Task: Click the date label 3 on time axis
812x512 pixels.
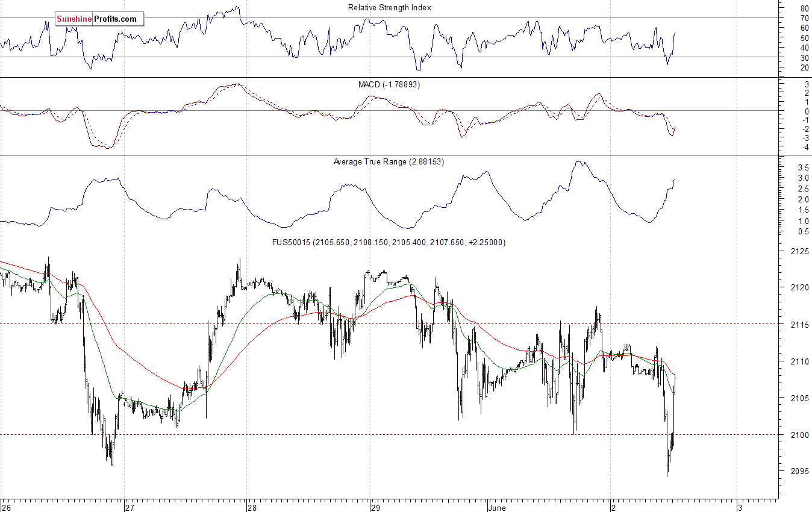Action: [x=740, y=507]
